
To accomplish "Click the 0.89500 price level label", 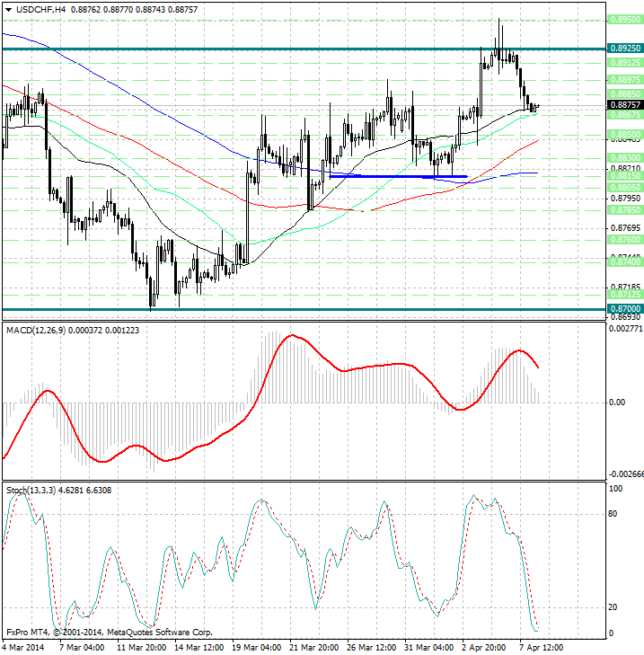I will (x=623, y=19).
